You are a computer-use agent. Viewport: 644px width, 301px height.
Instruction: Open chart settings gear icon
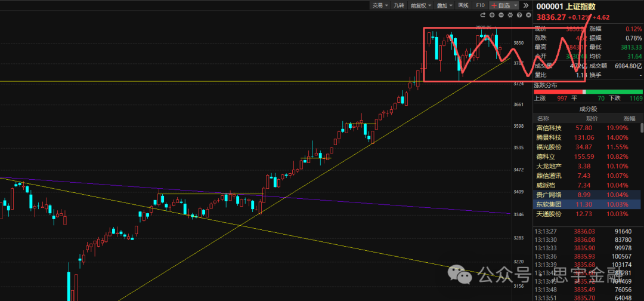510,15
